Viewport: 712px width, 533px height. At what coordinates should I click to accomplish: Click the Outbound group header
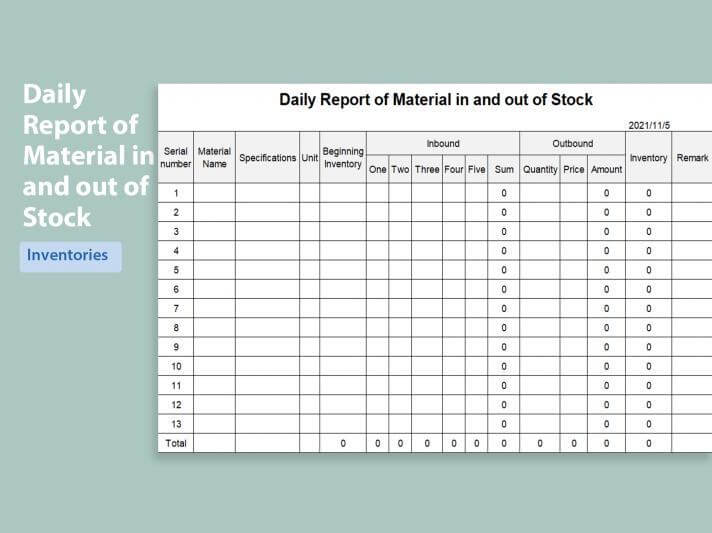tap(572, 144)
